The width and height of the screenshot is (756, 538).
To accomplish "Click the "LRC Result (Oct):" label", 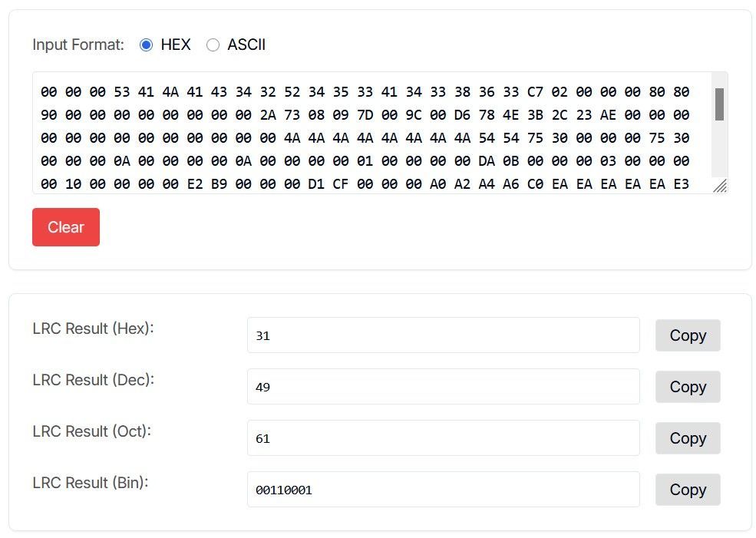I will click(92, 431).
